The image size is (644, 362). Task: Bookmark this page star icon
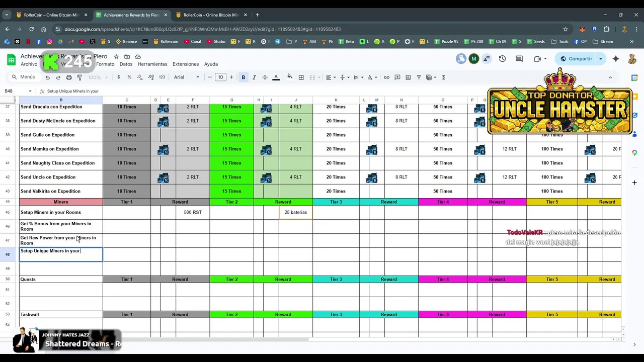pyautogui.click(x=566, y=29)
